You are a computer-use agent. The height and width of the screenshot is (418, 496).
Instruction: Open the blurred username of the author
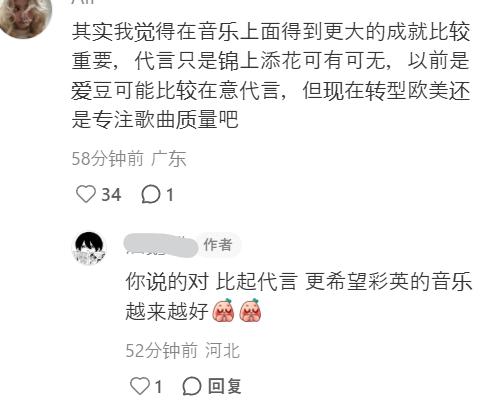point(161,246)
